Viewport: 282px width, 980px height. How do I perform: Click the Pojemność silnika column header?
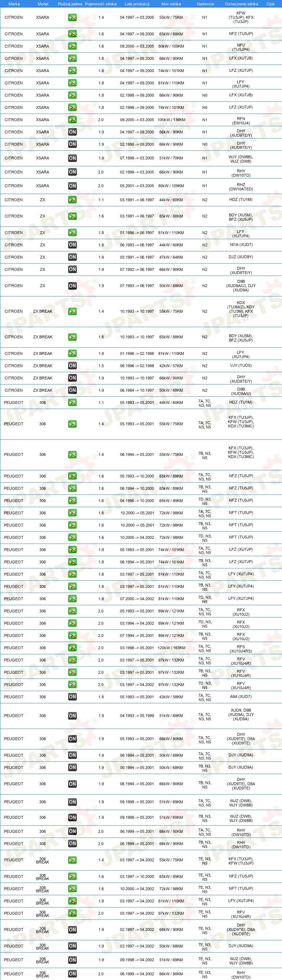[x=101, y=4]
